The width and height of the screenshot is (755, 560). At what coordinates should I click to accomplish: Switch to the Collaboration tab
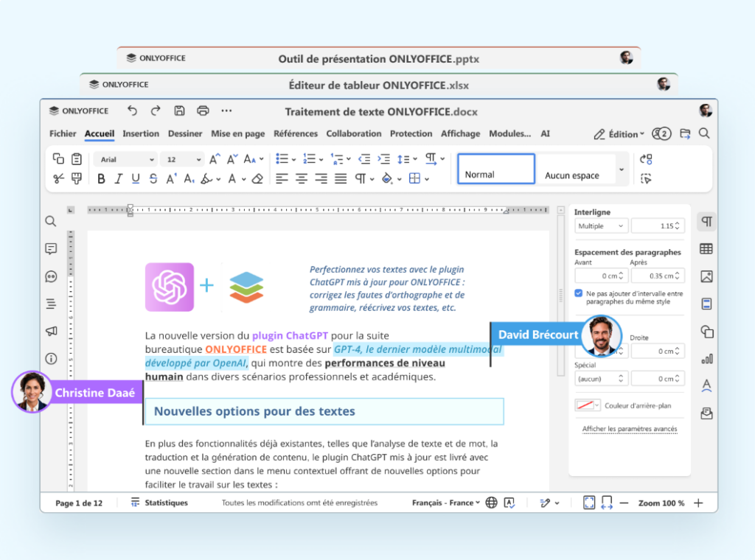pos(354,134)
